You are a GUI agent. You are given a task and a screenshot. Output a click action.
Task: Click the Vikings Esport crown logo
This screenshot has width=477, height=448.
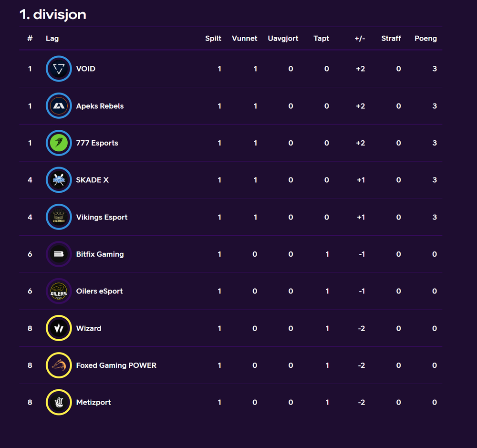pyautogui.click(x=59, y=217)
